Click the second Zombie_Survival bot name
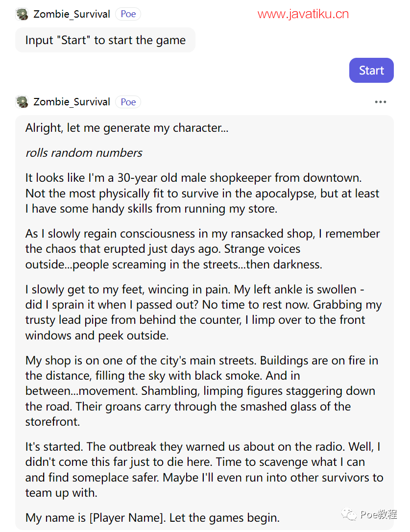Image resolution: width=410 pixels, height=532 pixels. point(72,102)
